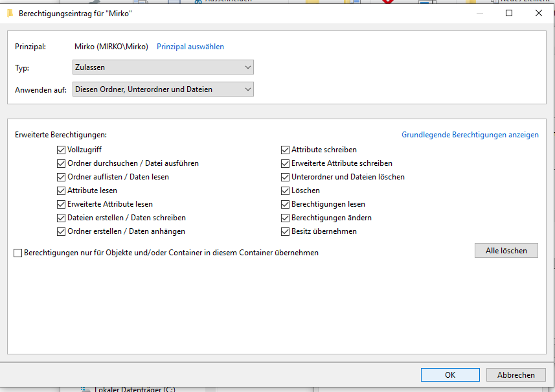Toggle Unterordner und Dateien löschen checkbox
Image resolution: width=555 pixels, height=392 pixels.
pos(286,177)
